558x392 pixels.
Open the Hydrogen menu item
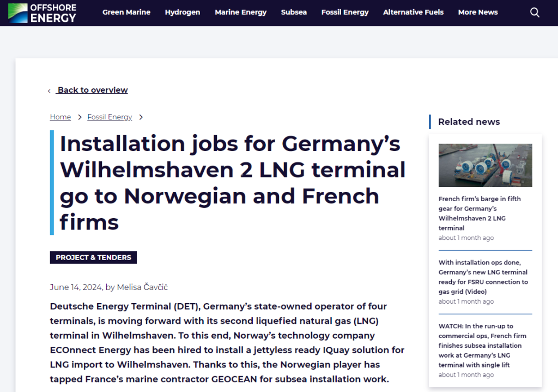(183, 12)
